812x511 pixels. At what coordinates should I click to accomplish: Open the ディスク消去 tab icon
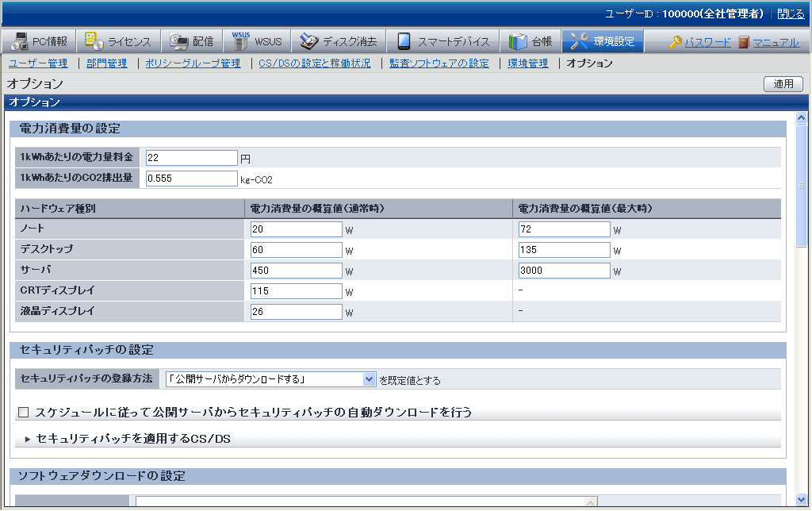point(309,42)
